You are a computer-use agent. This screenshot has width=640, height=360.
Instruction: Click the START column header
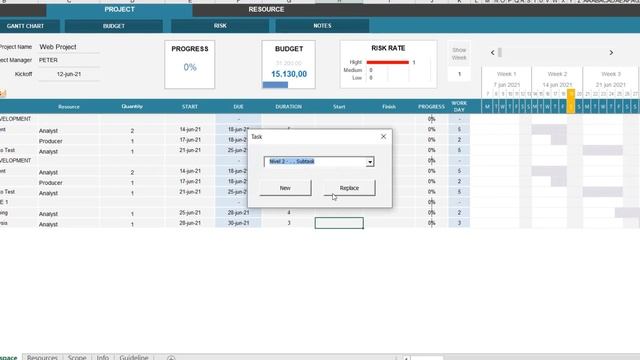pyautogui.click(x=190, y=107)
